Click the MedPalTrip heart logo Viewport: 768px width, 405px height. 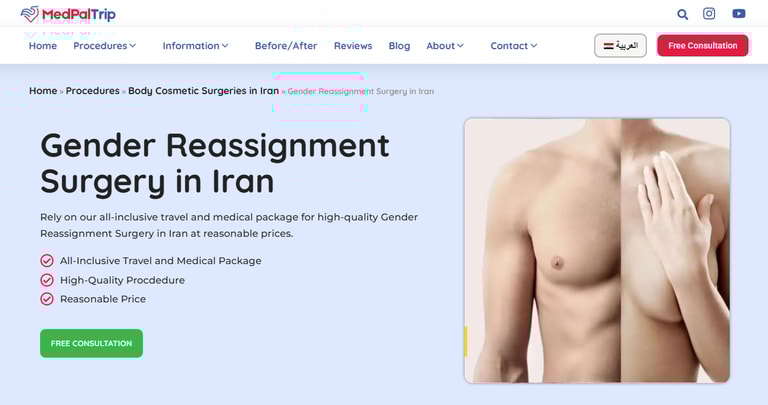(30, 14)
